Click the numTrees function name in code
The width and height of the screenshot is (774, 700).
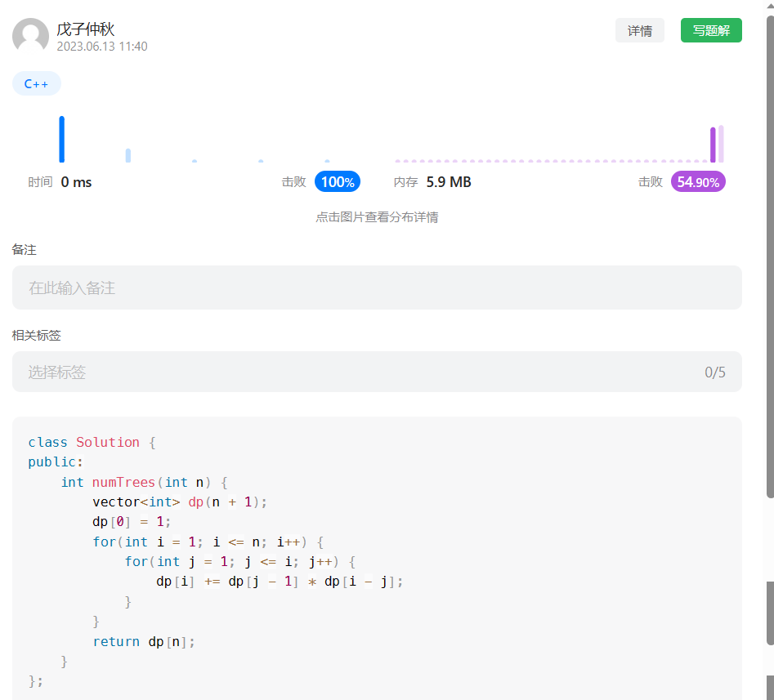pyautogui.click(x=123, y=482)
